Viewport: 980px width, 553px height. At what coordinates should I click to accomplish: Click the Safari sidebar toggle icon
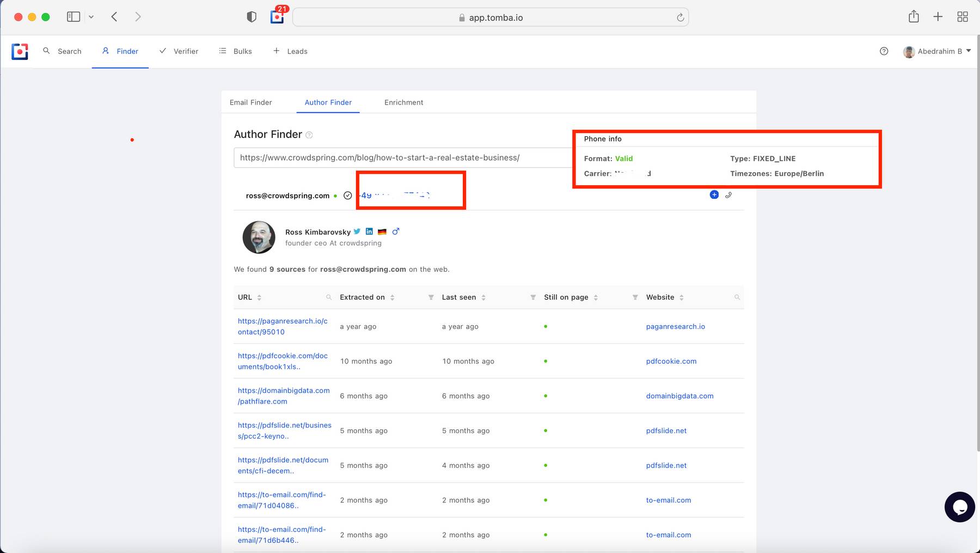73,17
